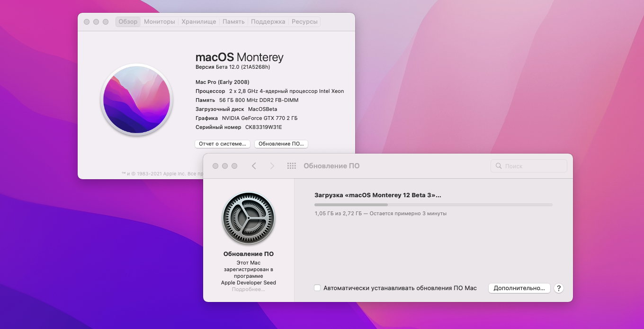
Task: Open the Поддержка tab
Action: [268, 22]
